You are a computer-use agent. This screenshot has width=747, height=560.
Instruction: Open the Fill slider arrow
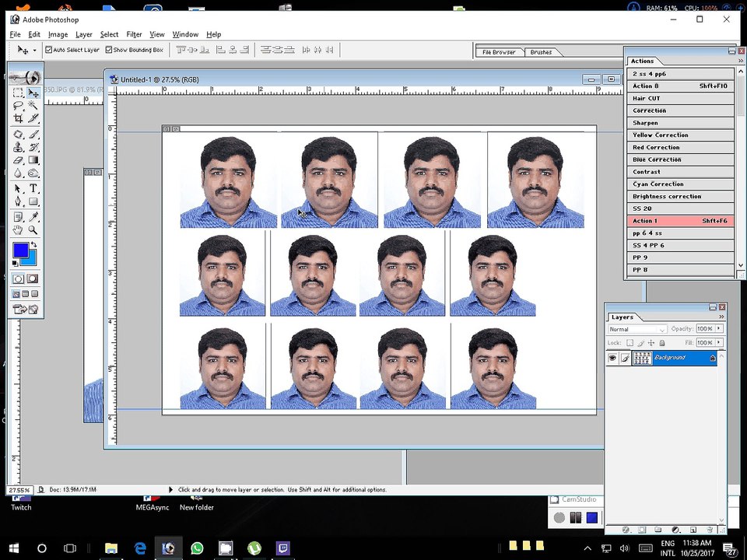coord(719,342)
